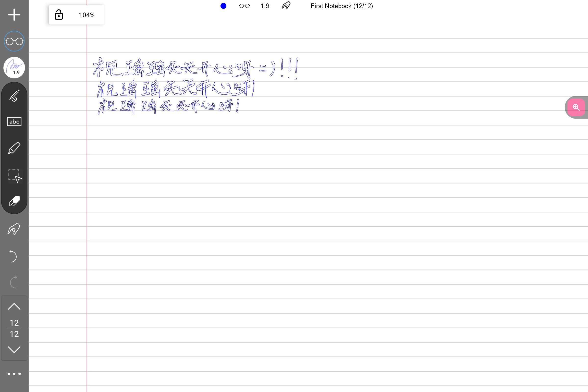Click First Notebook (12/12) title
This screenshot has height=392, width=588.
point(342,6)
